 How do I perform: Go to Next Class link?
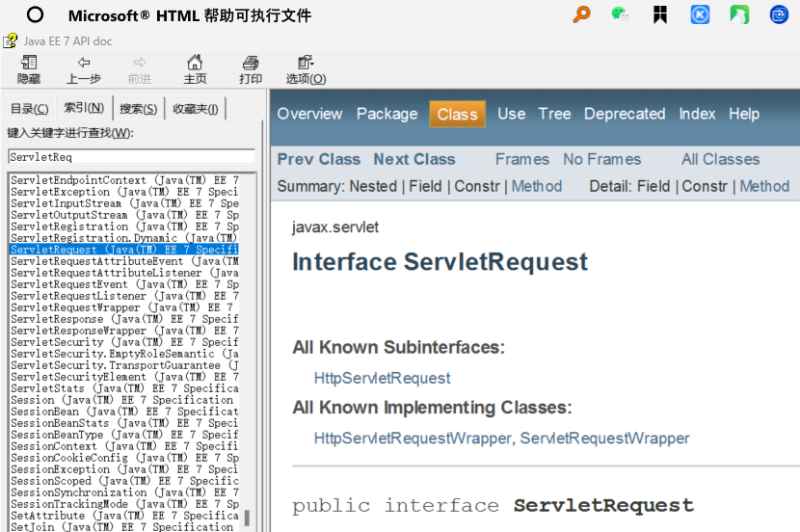[x=414, y=159]
